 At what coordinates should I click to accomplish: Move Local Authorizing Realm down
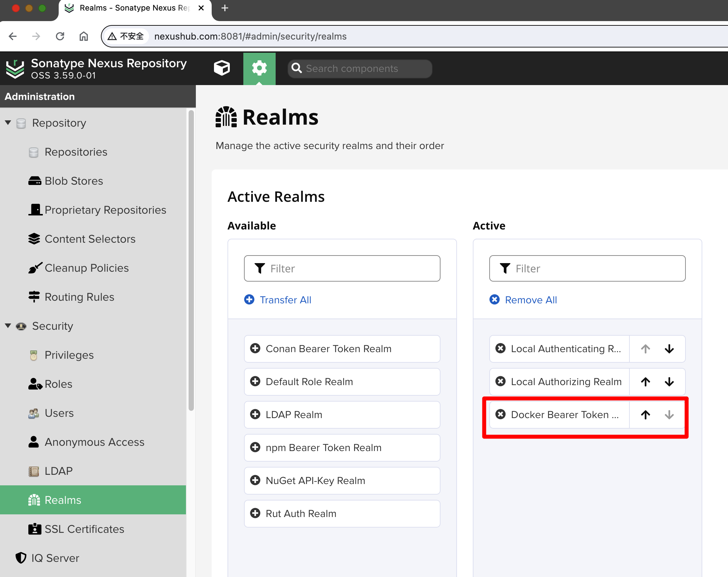click(669, 381)
